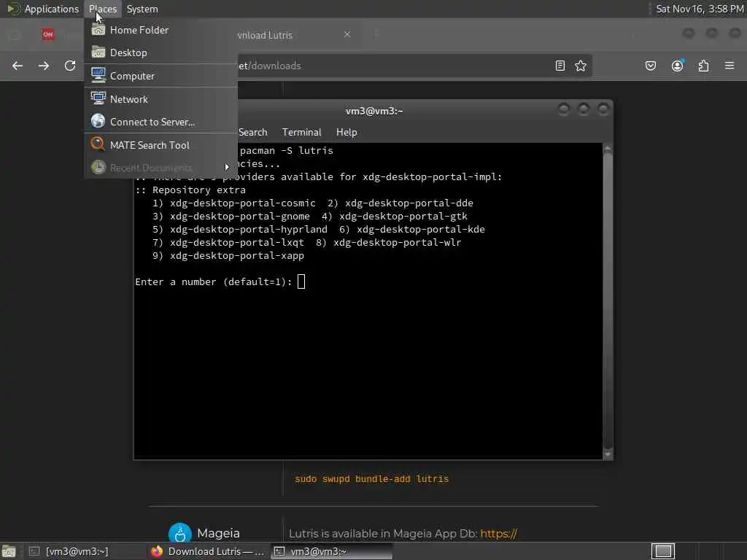This screenshot has width=747, height=560.
Task: Click the Recent Documents clock icon
Action: tap(98, 167)
